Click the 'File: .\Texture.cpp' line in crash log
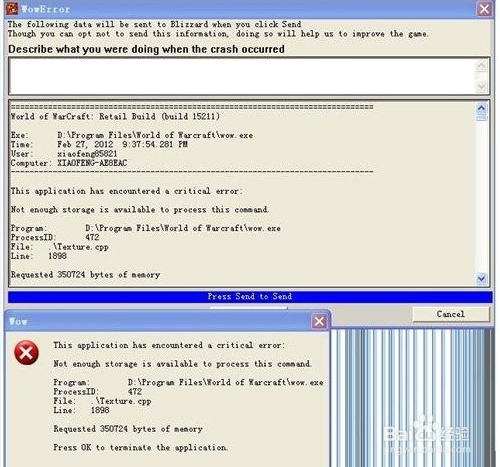 (x=60, y=247)
